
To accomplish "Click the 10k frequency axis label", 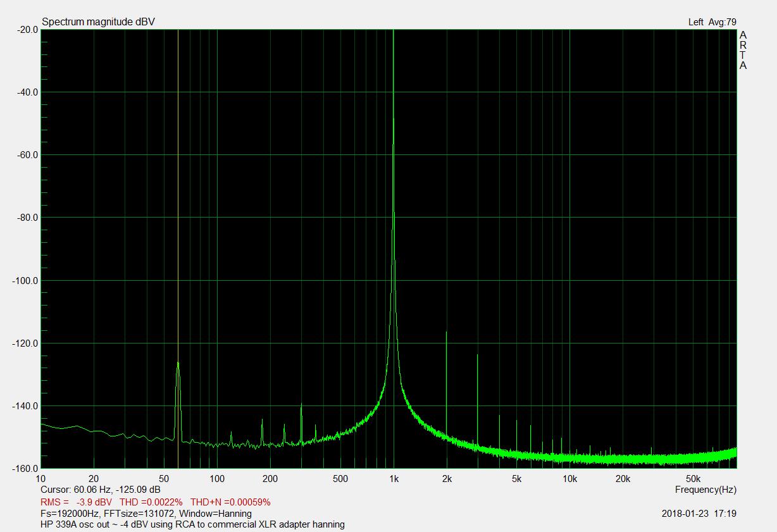I will click(570, 478).
